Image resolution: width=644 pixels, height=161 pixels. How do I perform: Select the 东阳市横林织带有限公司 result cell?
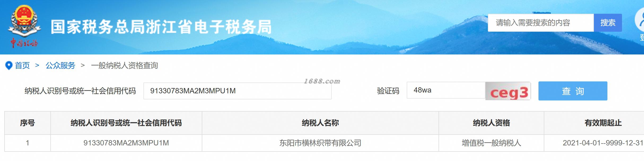click(x=320, y=143)
